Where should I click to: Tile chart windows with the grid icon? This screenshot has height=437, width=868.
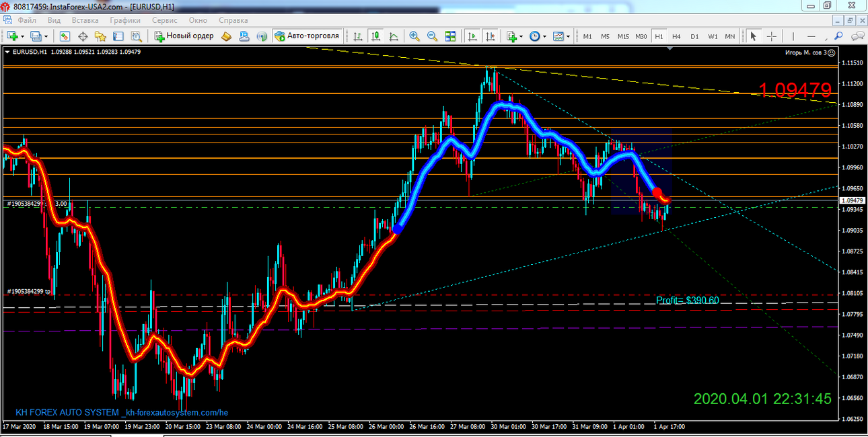pyautogui.click(x=450, y=36)
